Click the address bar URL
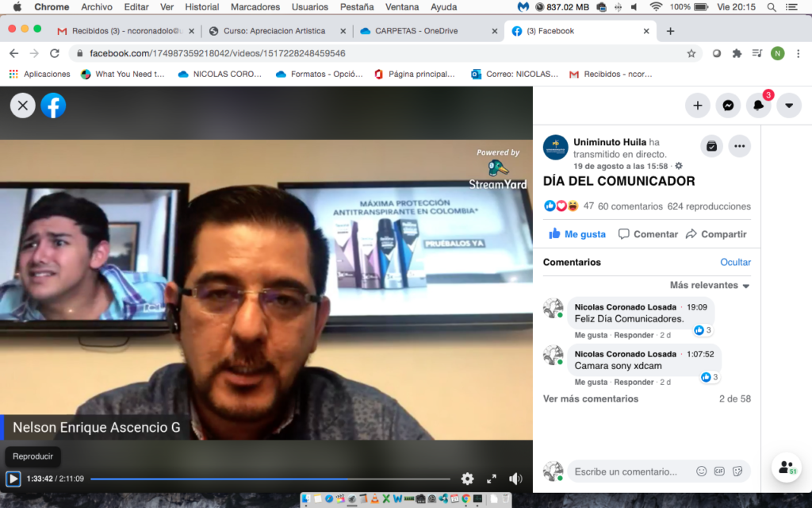Viewport: 812px width, 508px height. coord(217,53)
